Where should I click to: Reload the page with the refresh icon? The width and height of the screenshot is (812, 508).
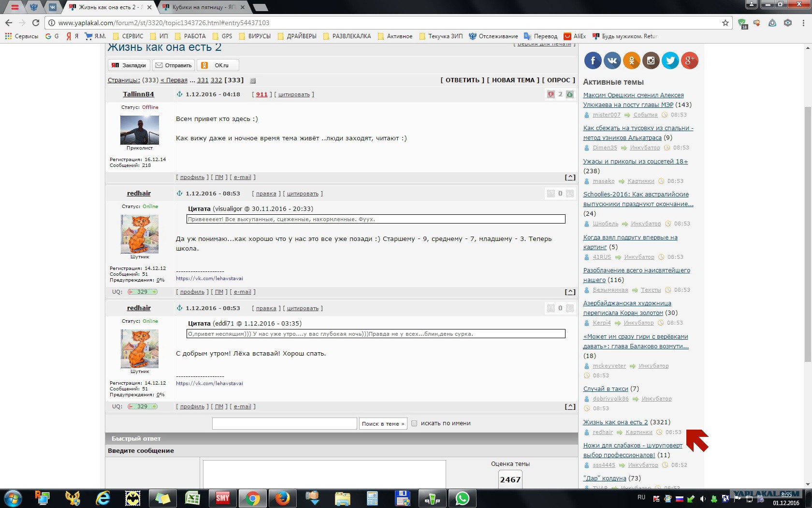click(35, 23)
